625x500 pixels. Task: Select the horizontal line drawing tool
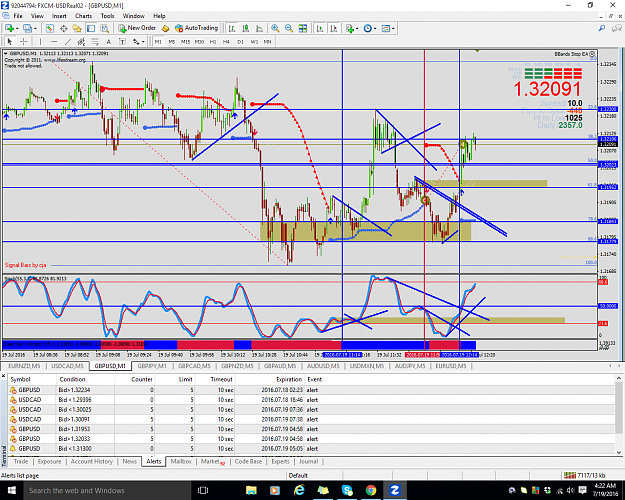(x=54, y=41)
